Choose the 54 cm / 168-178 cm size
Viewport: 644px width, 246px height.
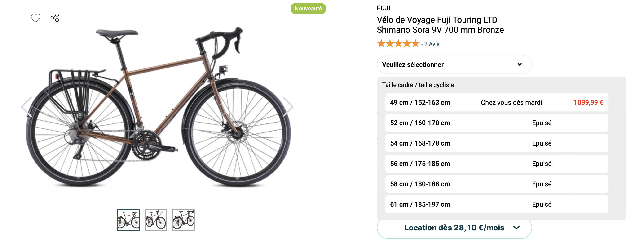(497, 143)
